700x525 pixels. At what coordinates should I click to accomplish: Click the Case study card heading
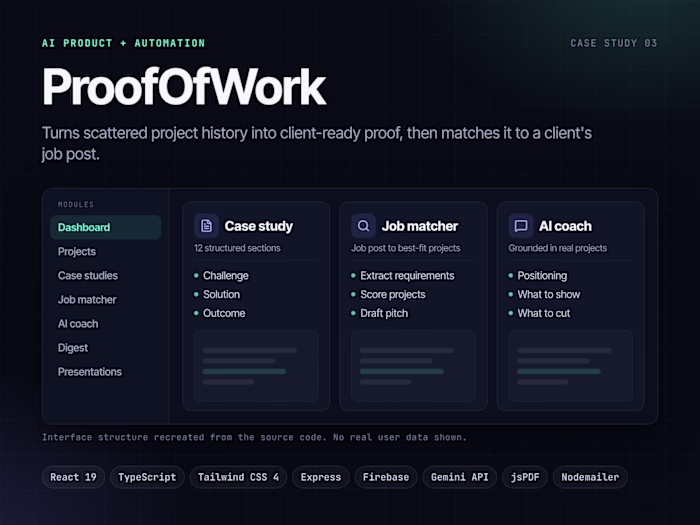pos(258,226)
